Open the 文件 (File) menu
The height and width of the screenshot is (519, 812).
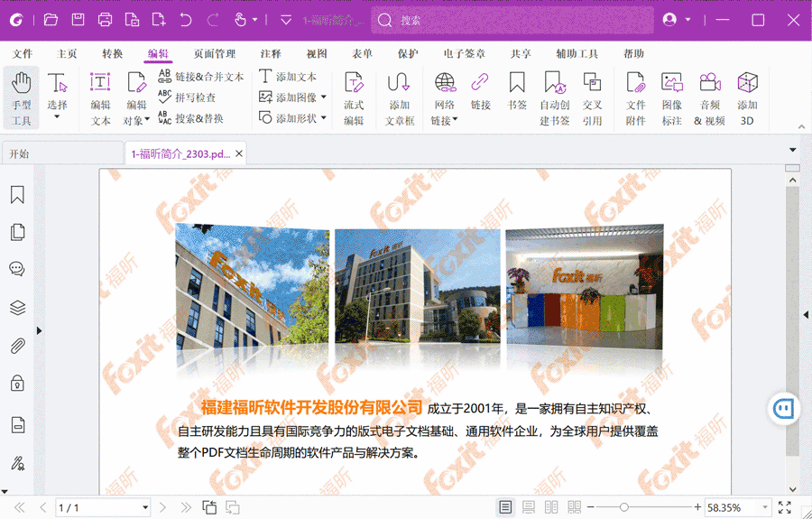pos(23,53)
